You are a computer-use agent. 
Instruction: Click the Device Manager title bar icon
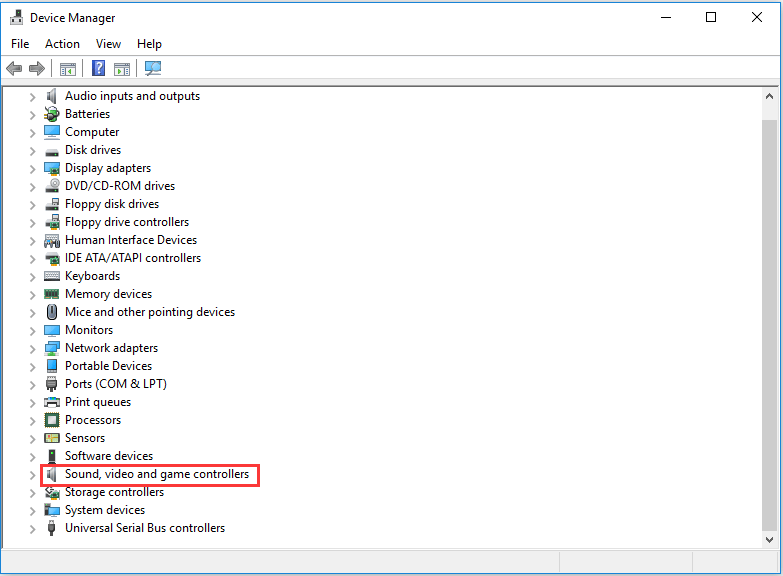16,17
